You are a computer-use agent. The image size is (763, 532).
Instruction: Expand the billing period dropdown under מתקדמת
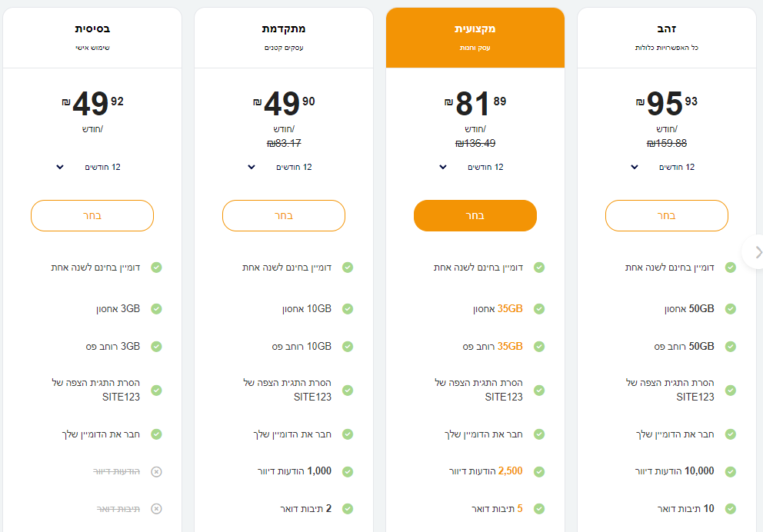click(x=283, y=167)
